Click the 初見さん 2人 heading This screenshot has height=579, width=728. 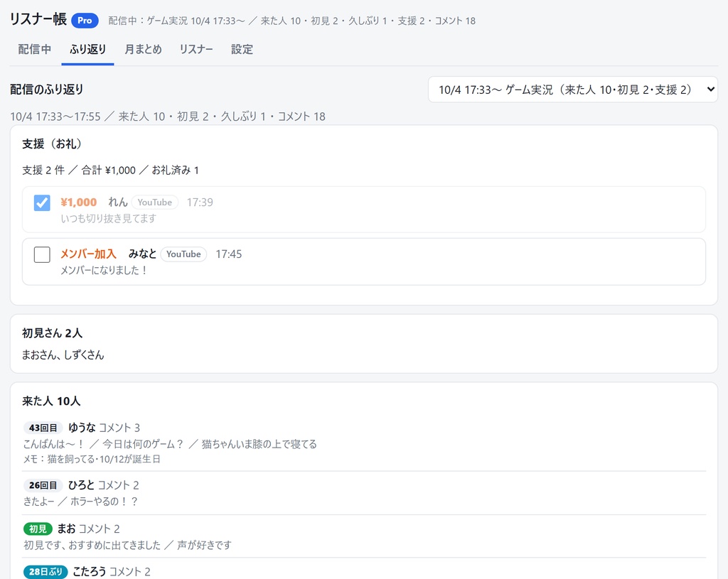tap(52, 333)
